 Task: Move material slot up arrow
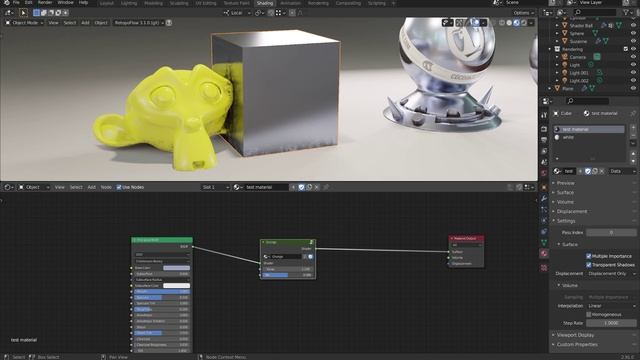click(633, 153)
